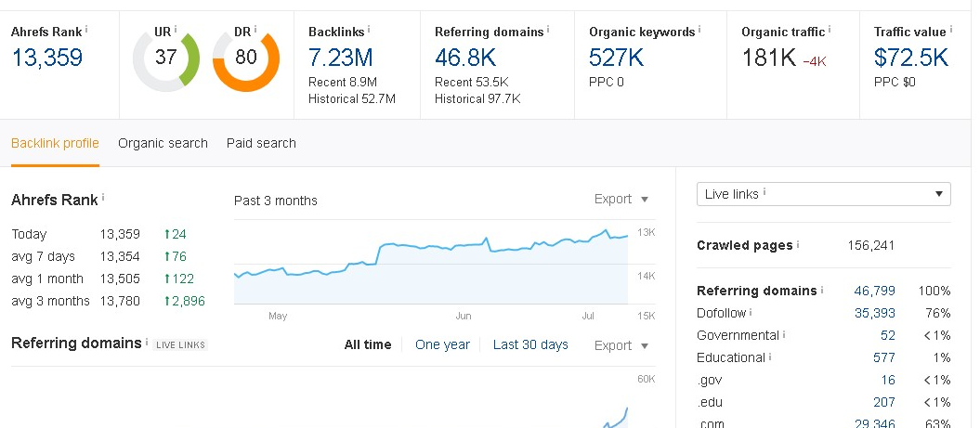This screenshot has width=980, height=428.
Task: Click the avg 3 months 13,780 value
Action: coord(120,301)
